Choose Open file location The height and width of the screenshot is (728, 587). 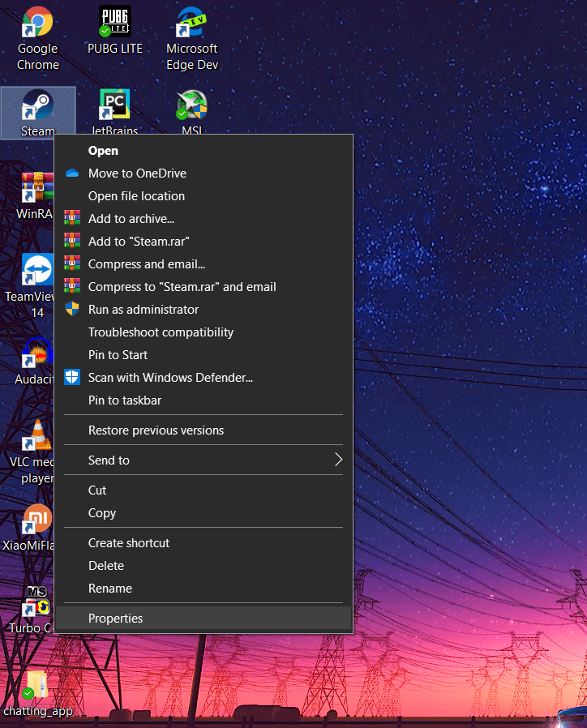click(204, 196)
